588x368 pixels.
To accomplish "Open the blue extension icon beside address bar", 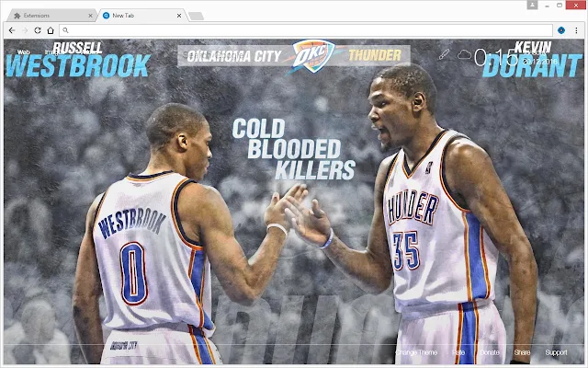I will pos(561,30).
